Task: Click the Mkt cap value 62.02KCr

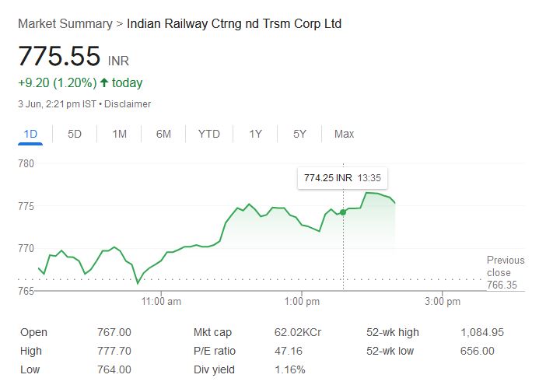Action: [298, 332]
